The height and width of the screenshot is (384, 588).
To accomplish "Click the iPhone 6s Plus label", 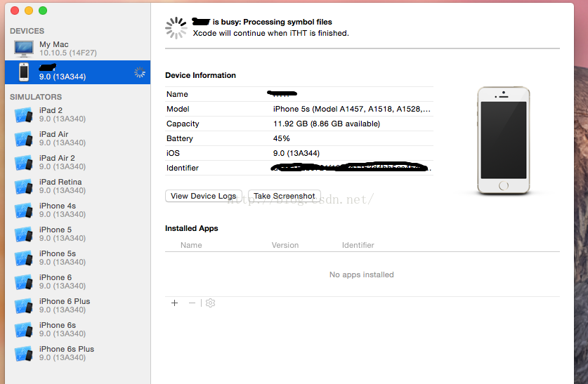I will coord(67,349).
